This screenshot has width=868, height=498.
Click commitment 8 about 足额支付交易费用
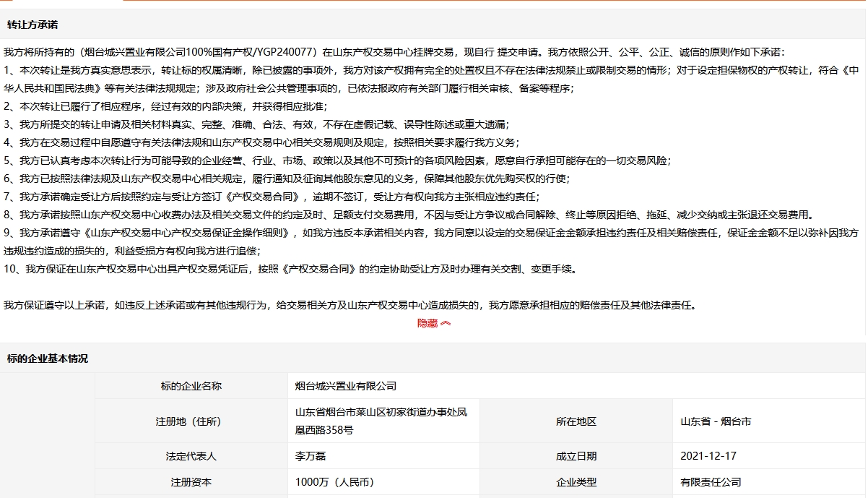click(x=409, y=215)
